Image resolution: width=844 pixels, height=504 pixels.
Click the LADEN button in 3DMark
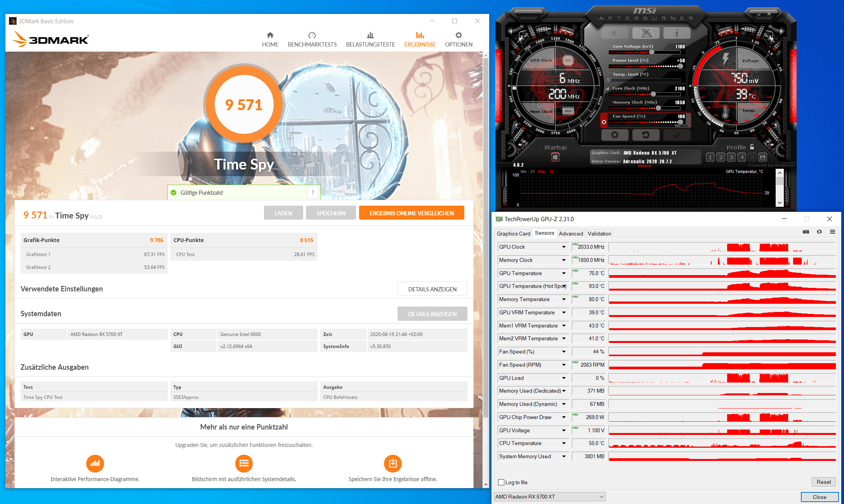[283, 213]
